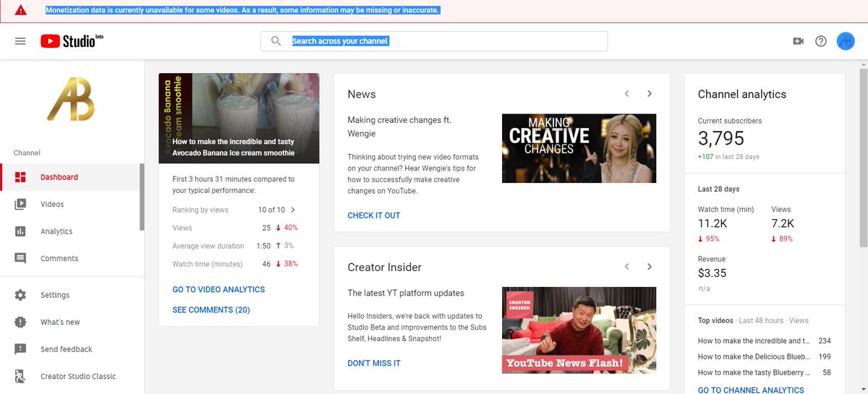Open the Dashboard menu item
Viewport: 868px width, 394px height.
point(70,177)
